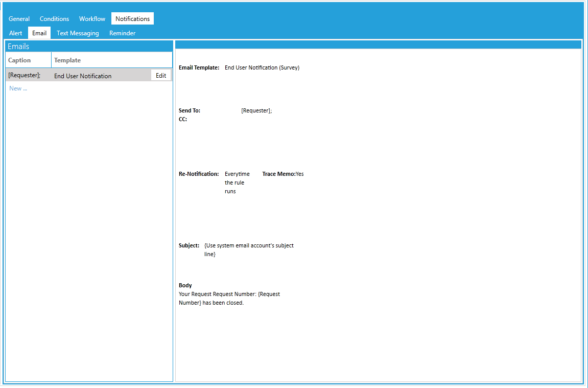
Task: Click the End User Notification (Survey) value
Action: pyautogui.click(x=262, y=68)
